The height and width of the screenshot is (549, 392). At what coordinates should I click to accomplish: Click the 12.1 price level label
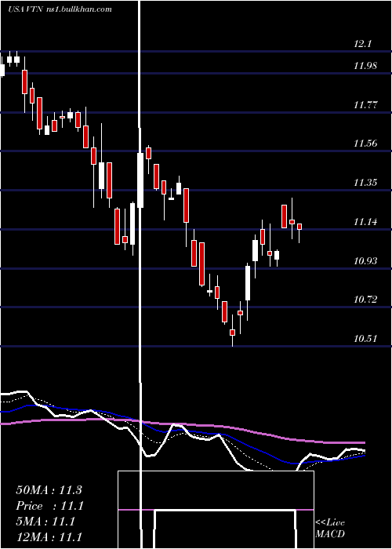(x=362, y=44)
